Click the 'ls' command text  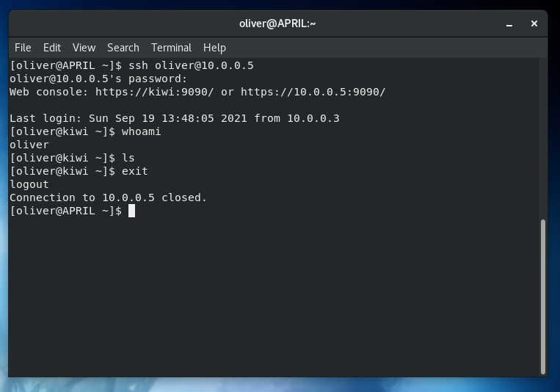click(128, 158)
